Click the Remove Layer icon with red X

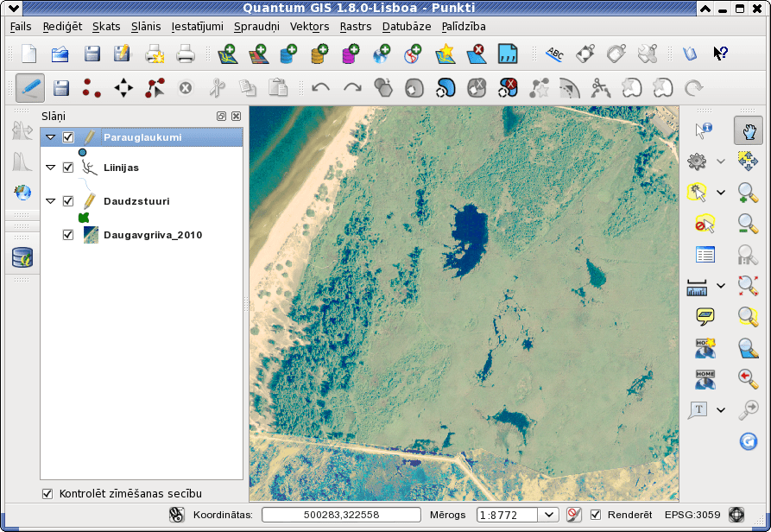click(x=476, y=54)
